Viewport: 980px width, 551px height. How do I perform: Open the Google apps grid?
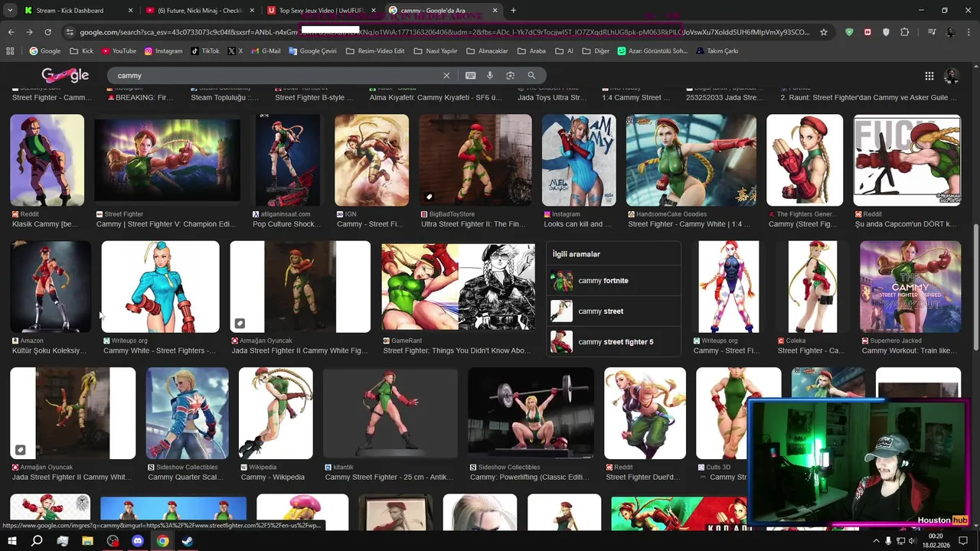(x=929, y=76)
